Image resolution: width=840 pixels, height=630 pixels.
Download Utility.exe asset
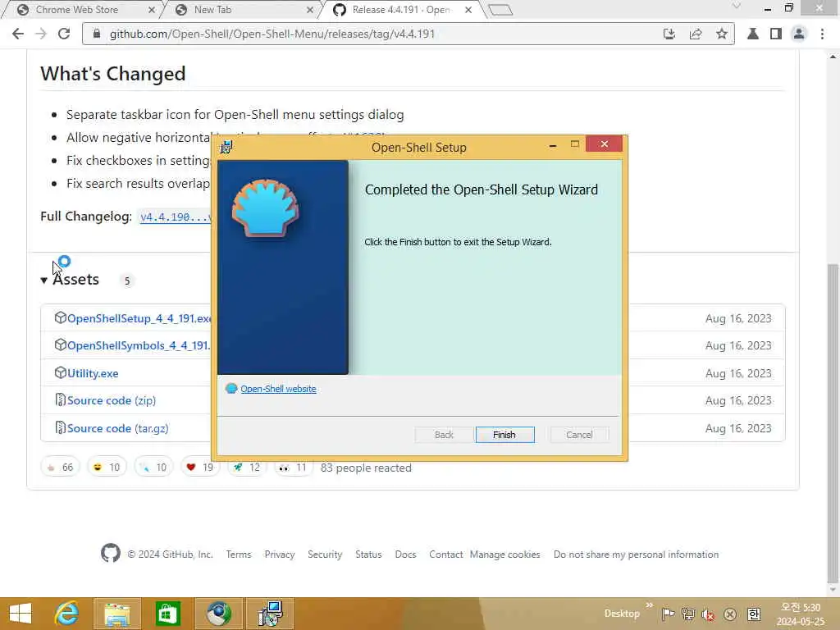click(93, 373)
